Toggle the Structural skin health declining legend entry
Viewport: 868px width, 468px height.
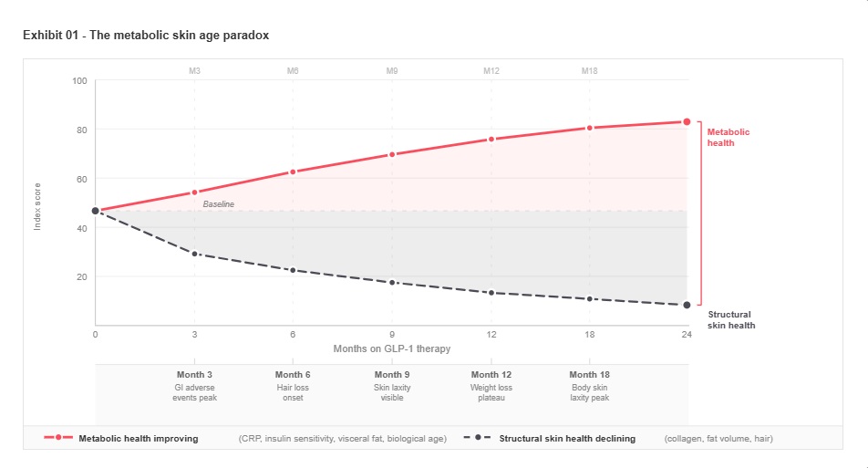pyautogui.click(x=565, y=438)
